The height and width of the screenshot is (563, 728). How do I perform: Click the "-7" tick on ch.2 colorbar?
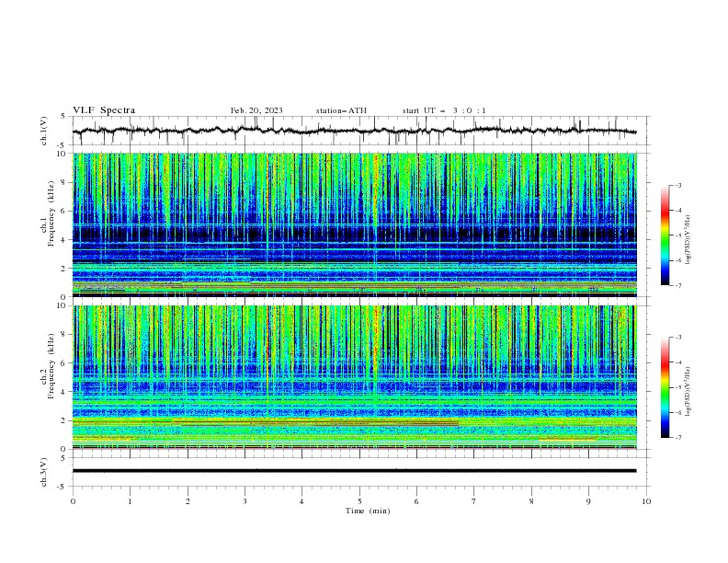coord(677,437)
